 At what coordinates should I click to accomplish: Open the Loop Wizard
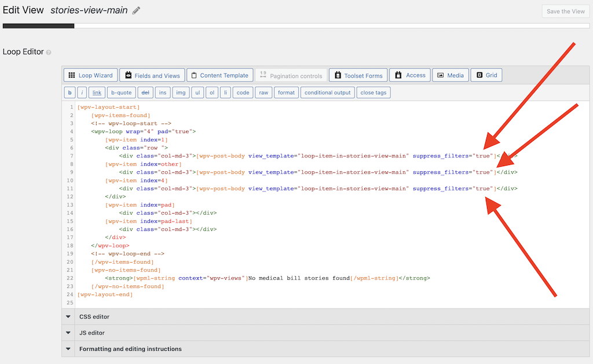pyautogui.click(x=91, y=75)
